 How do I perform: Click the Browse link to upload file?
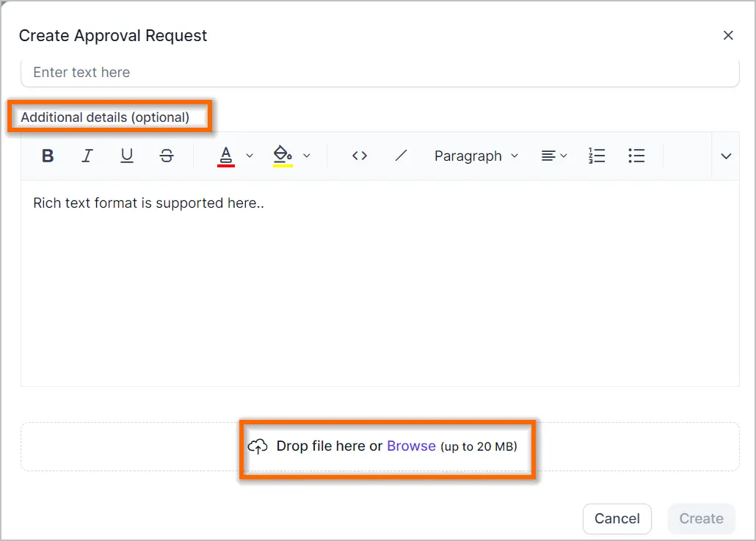(411, 446)
